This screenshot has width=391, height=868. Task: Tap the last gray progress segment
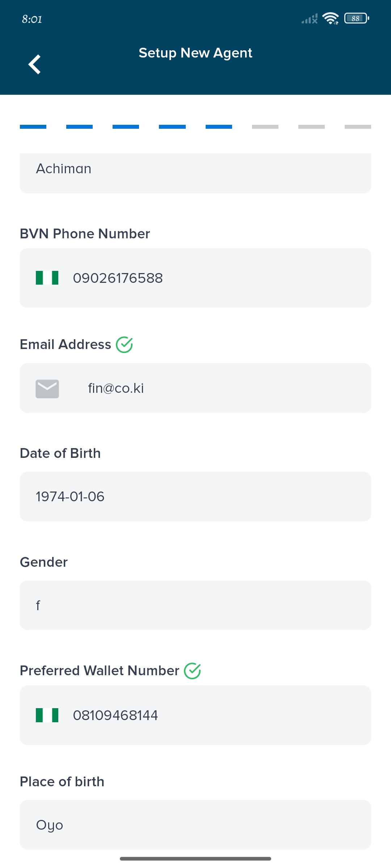pyautogui.click(x=358, y=127)
